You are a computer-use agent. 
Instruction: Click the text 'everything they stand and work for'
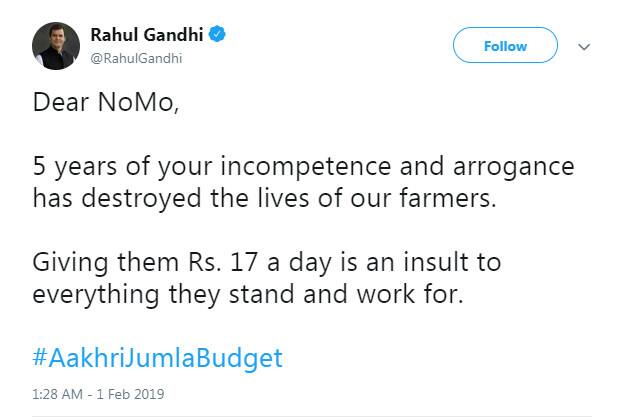click(x=248, y=295)
